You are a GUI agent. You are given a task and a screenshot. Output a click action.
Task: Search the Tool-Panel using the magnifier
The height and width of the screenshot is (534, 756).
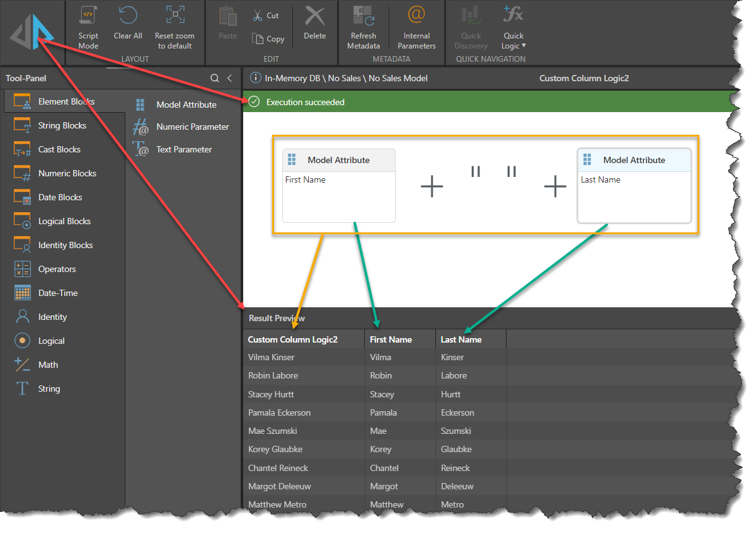tap(215, 78)
